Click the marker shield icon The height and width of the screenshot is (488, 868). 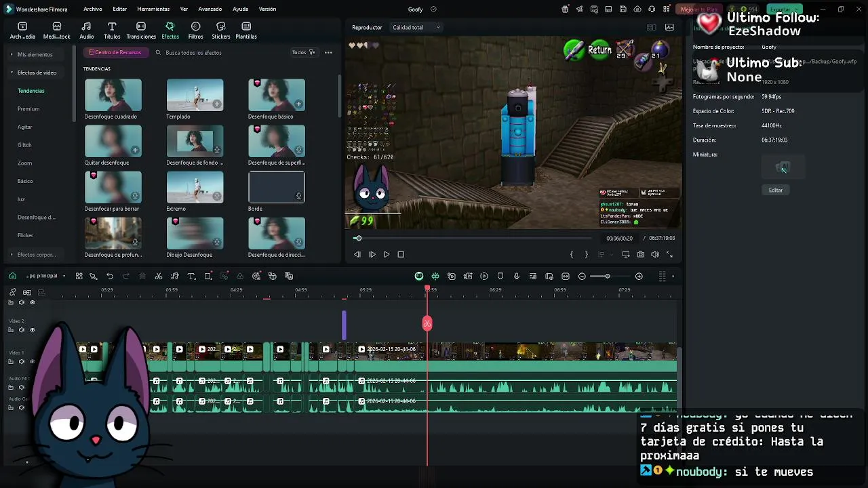click(x=500, y=276)
